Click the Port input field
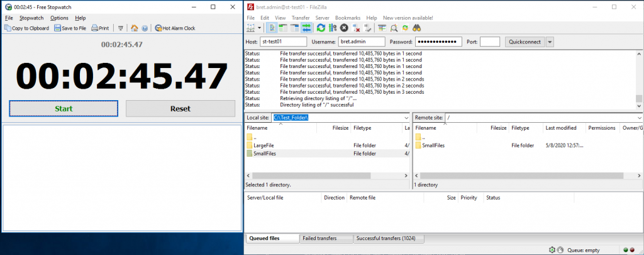Viewport: 644px width, 255px height. point(490,42)
